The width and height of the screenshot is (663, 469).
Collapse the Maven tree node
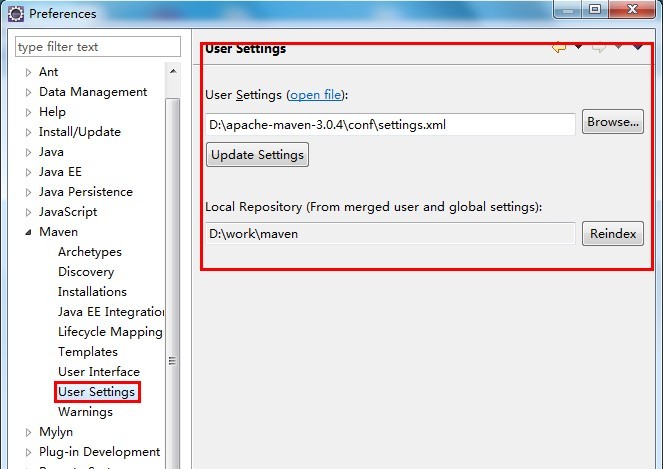[x=28, y=232]
